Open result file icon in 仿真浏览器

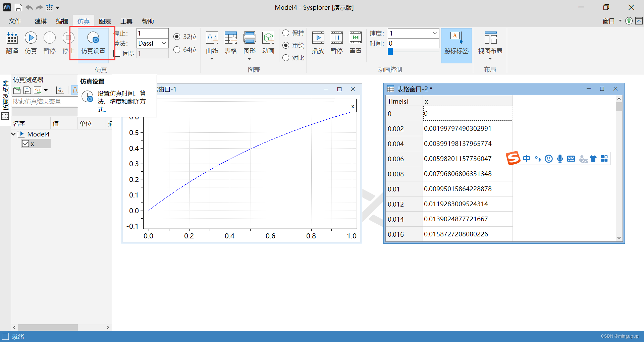(x=17, y=90)
